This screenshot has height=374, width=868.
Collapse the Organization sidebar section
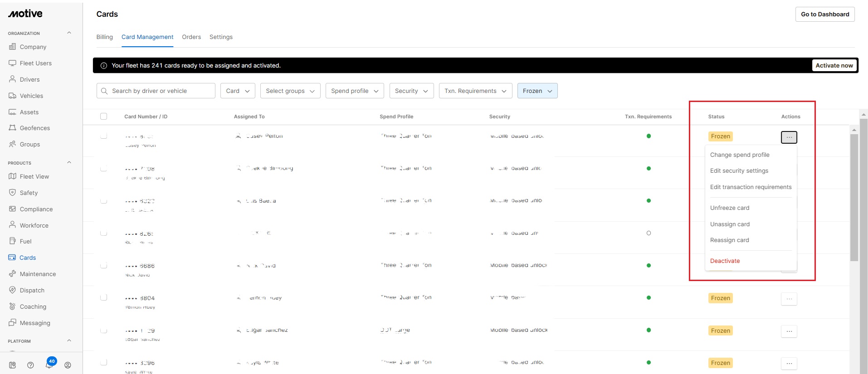[x=69, y=33]
